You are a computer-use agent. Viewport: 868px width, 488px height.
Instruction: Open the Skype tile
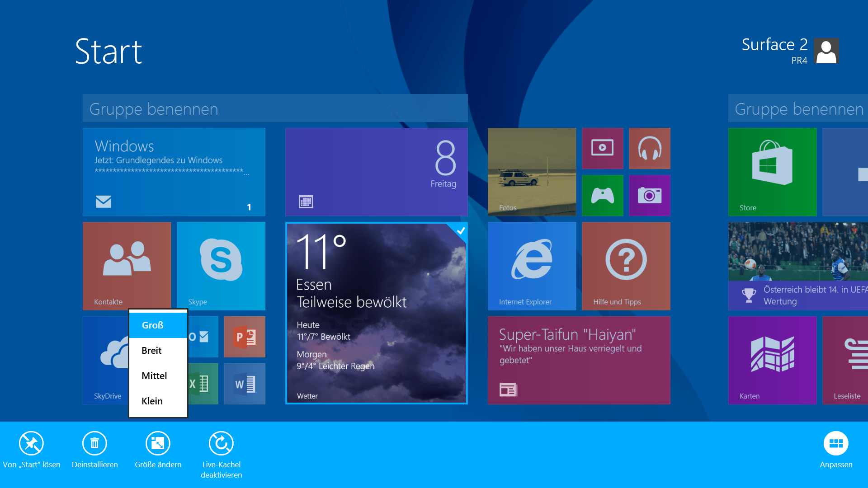(x=221, y=266)
